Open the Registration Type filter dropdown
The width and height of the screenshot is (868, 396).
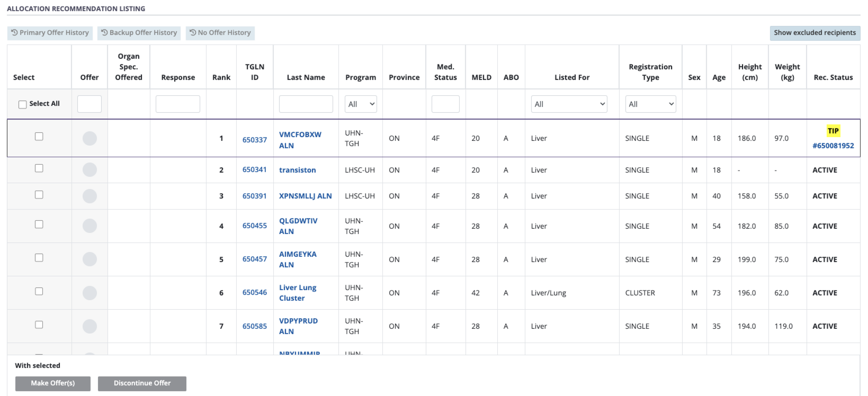650,104
